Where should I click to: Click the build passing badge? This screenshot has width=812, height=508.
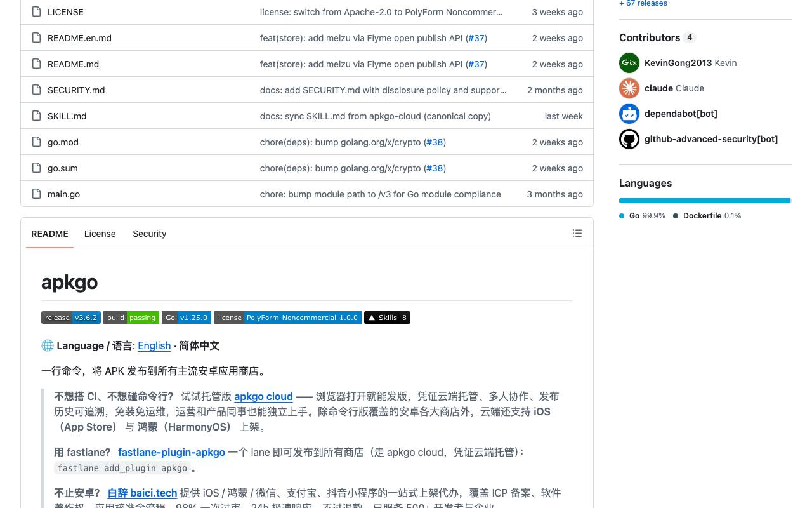tap(131, 317)
